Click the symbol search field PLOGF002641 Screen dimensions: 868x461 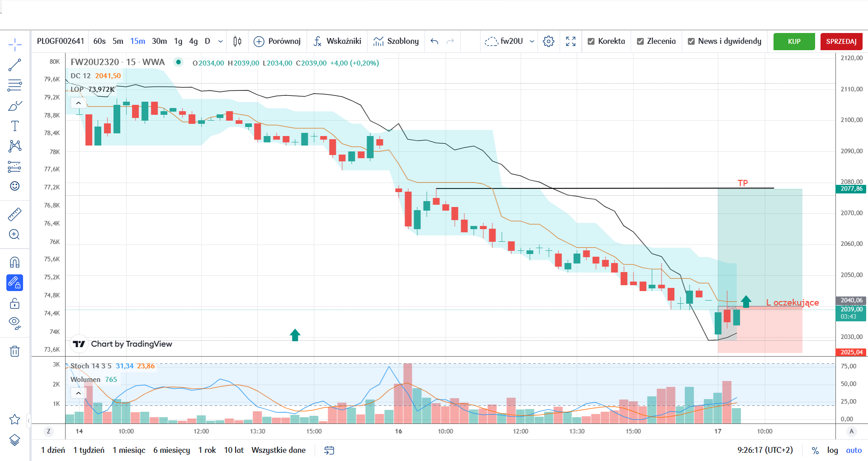61,41
